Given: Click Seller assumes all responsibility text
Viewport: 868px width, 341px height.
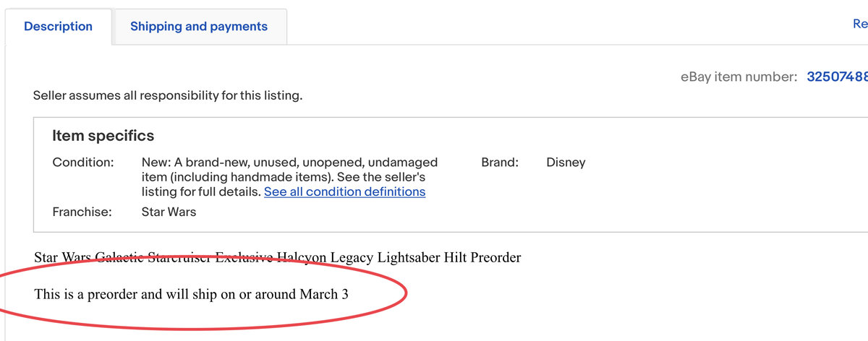Looking at the screenshot, I should point(168,95).
